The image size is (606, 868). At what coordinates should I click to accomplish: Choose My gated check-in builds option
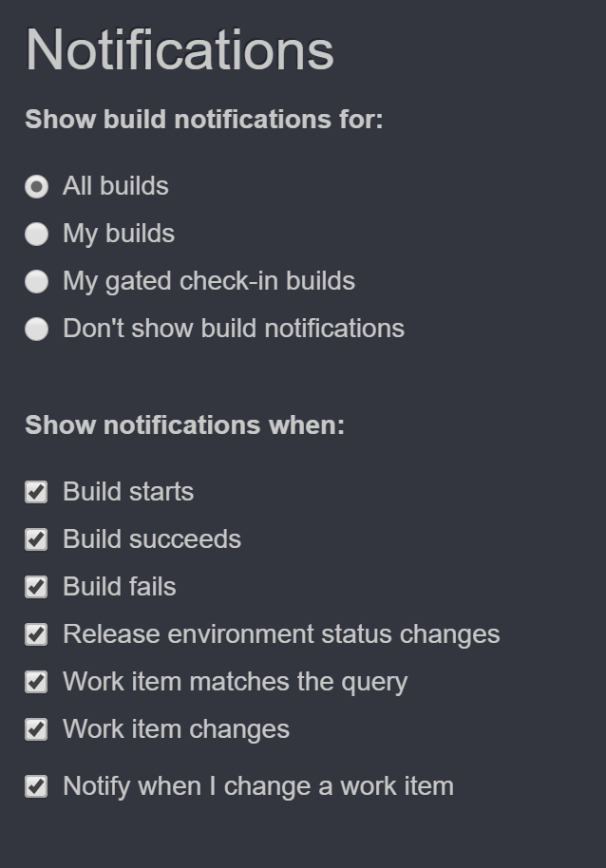coord(36,281)
